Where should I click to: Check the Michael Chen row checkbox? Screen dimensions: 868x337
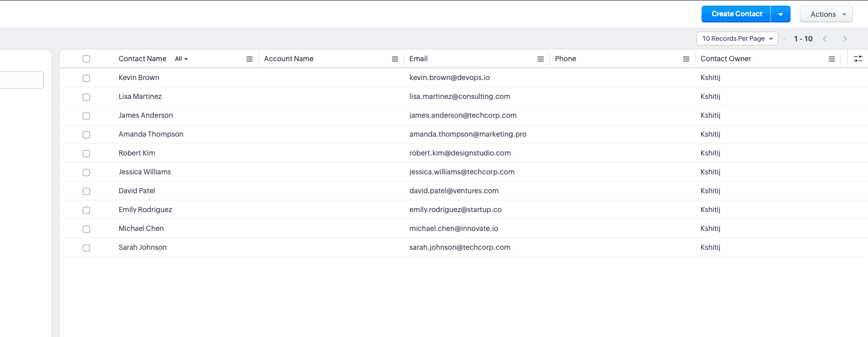click(86, 229)
